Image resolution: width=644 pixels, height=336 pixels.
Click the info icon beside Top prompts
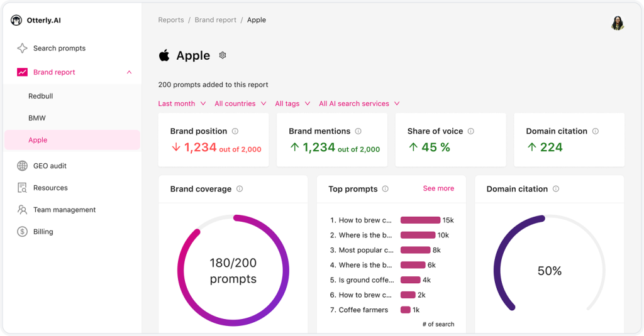tap(386, 189)
